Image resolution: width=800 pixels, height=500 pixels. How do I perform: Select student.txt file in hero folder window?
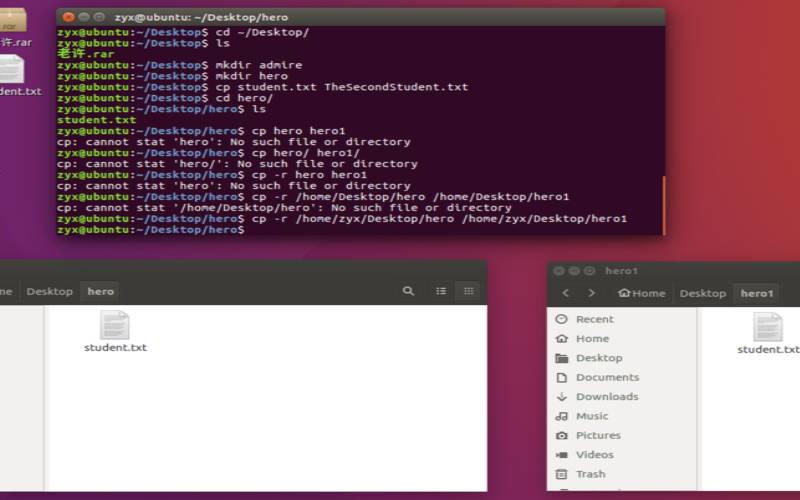click(x=115, y=331)
